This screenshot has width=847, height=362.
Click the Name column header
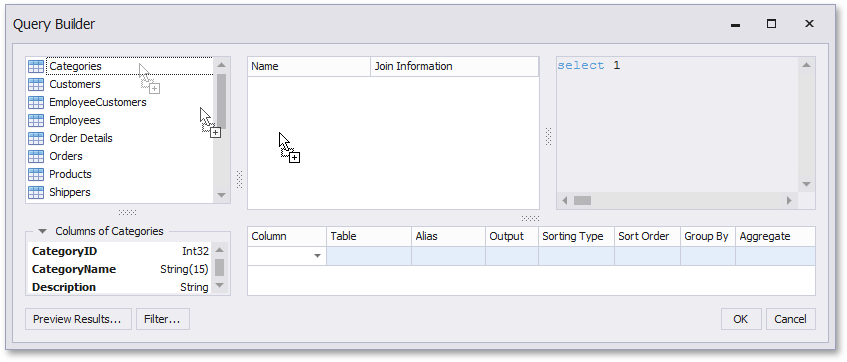click(x=309, y=66)
